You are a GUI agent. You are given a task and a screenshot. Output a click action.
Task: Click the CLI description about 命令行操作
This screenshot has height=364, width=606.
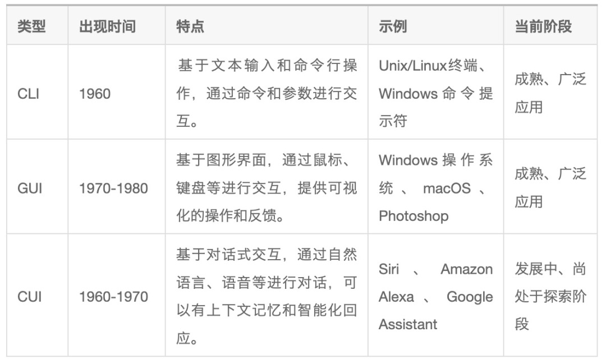(x=267, y=93)
